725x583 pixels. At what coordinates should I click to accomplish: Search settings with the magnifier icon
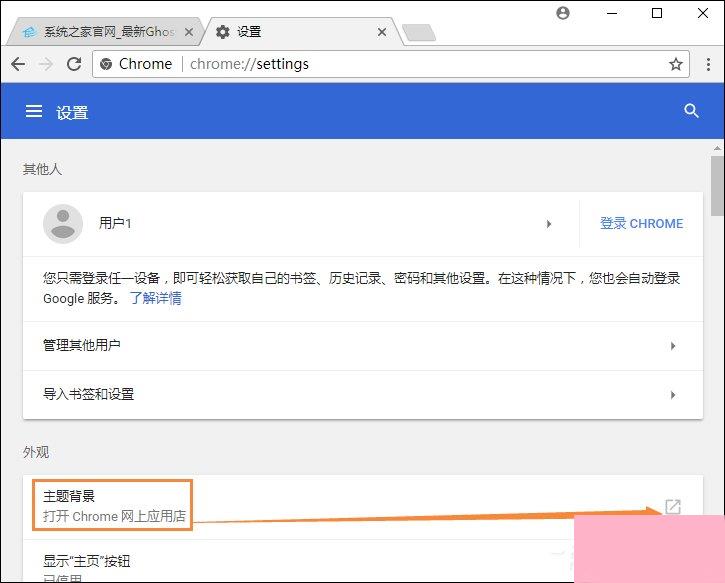tap(691, 110)
